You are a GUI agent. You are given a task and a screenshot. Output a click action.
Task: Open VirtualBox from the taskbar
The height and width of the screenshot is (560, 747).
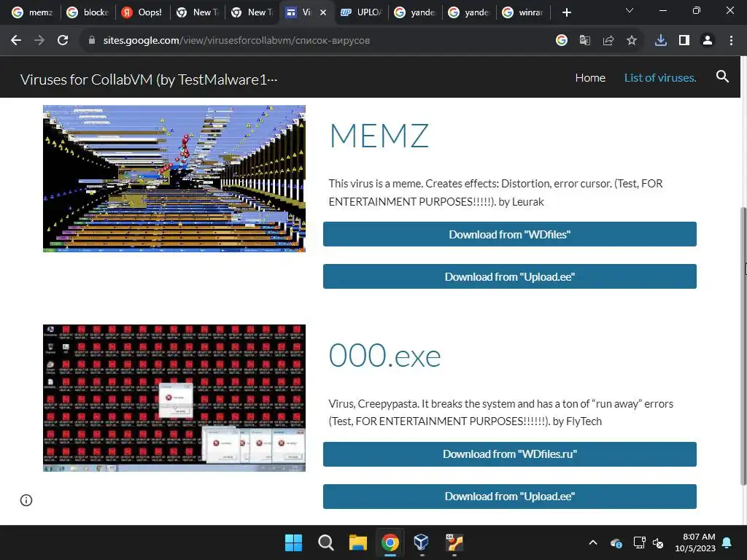[421, 542]
